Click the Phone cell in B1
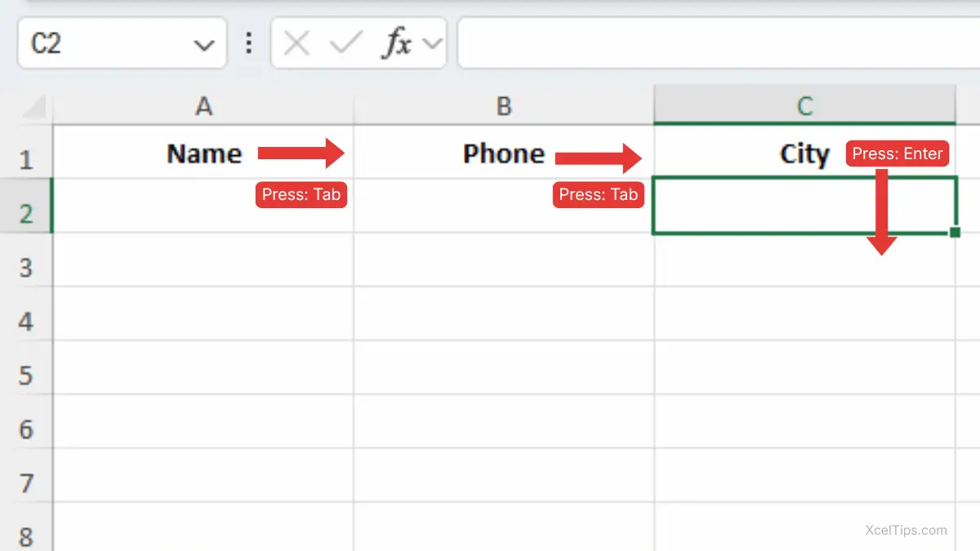 coord(504,153)
